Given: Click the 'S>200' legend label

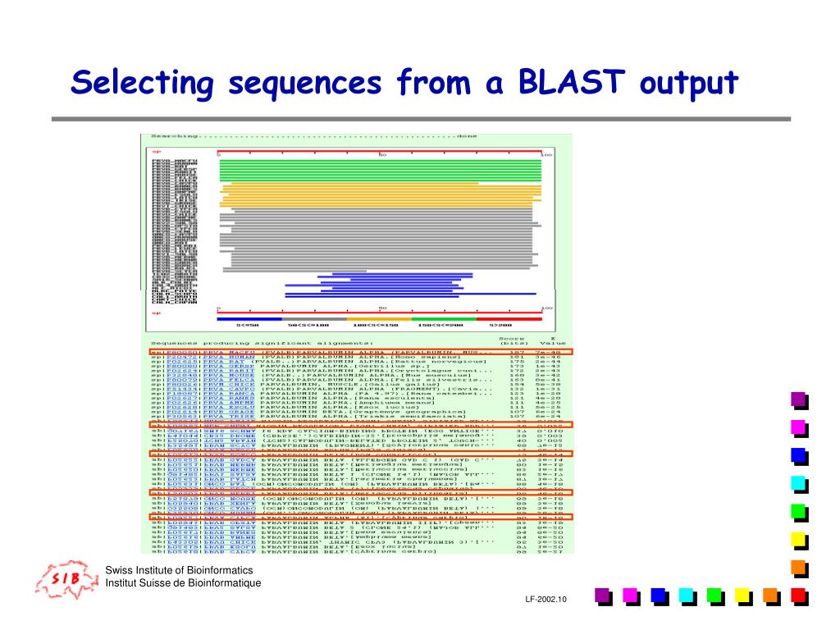Looking at the screenshot, I should coord(500,325).
